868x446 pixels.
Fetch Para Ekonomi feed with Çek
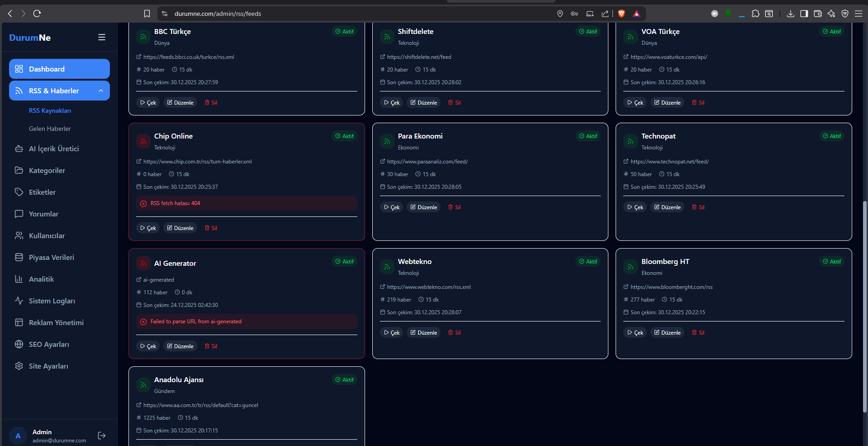pos(392,207)
